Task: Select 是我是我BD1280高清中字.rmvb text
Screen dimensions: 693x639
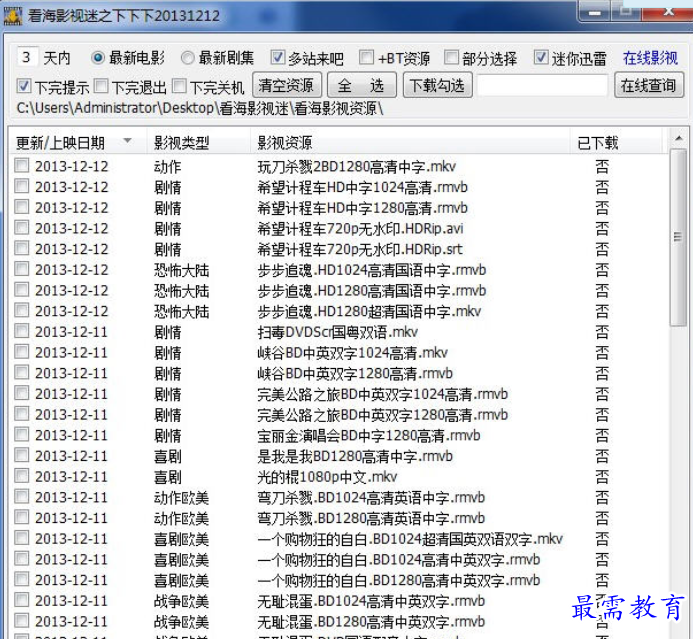Action: (355, 456)
